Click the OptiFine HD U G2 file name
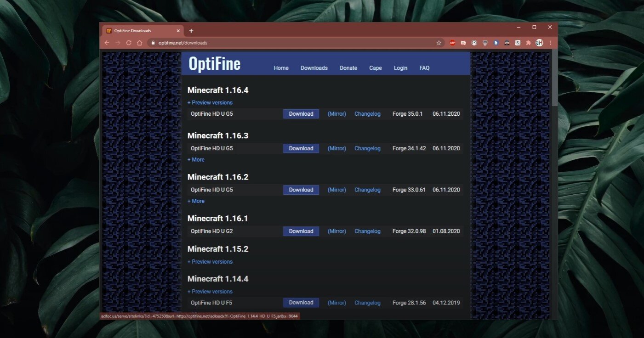The image size is (644, 338). [x=212, y=231]
